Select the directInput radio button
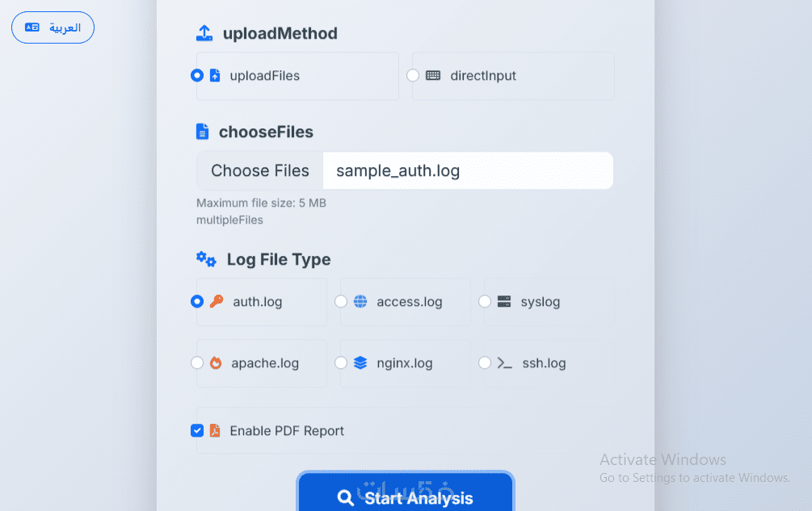Viewport: 812px width, 511px height. (x=413, y=76)
